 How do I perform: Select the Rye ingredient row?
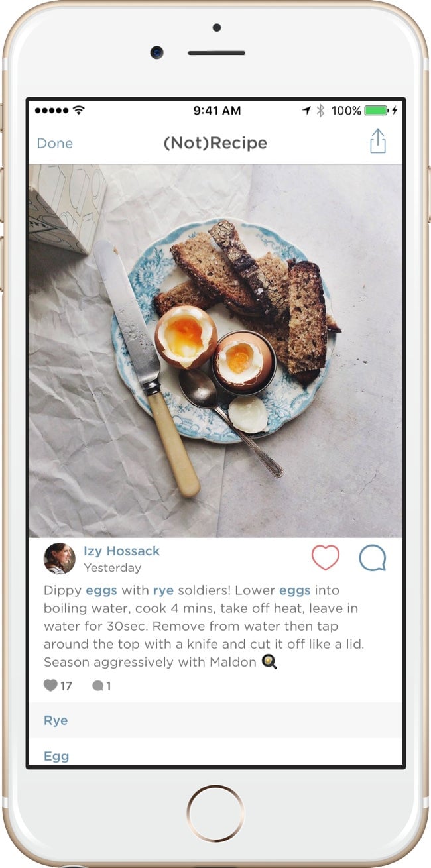point(215,720)
